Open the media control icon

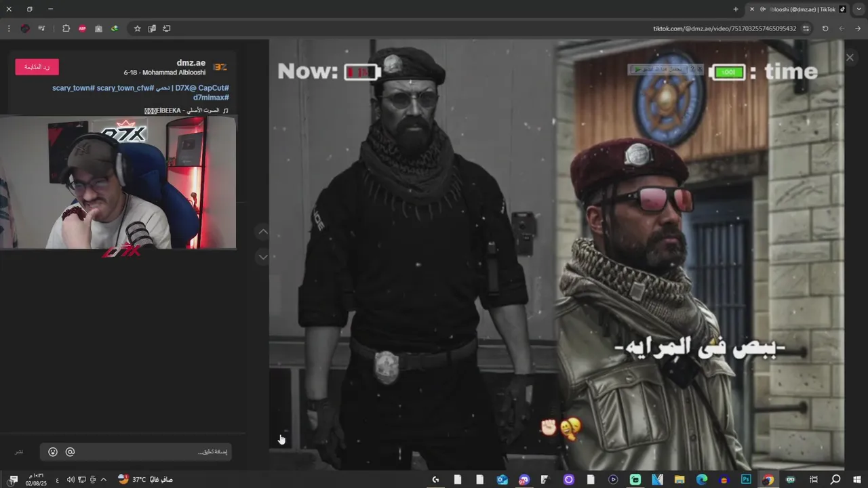coord(41,28)
